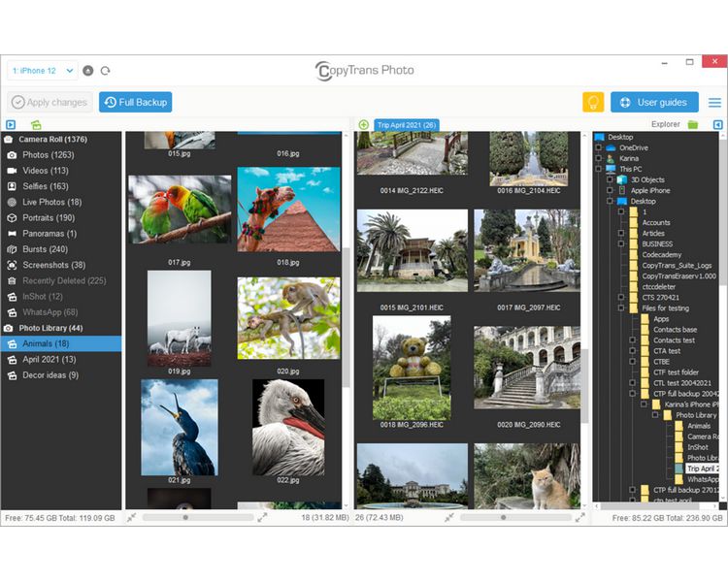Select the pelican photo 022.jpg
Screen dimensions: 728x582
[x=288, y=428]
